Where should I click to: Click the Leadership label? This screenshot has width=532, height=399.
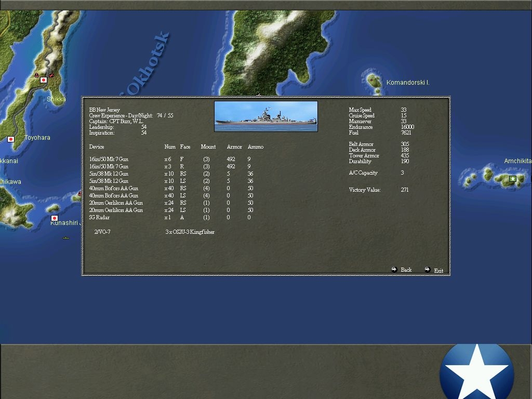[101, 127]
